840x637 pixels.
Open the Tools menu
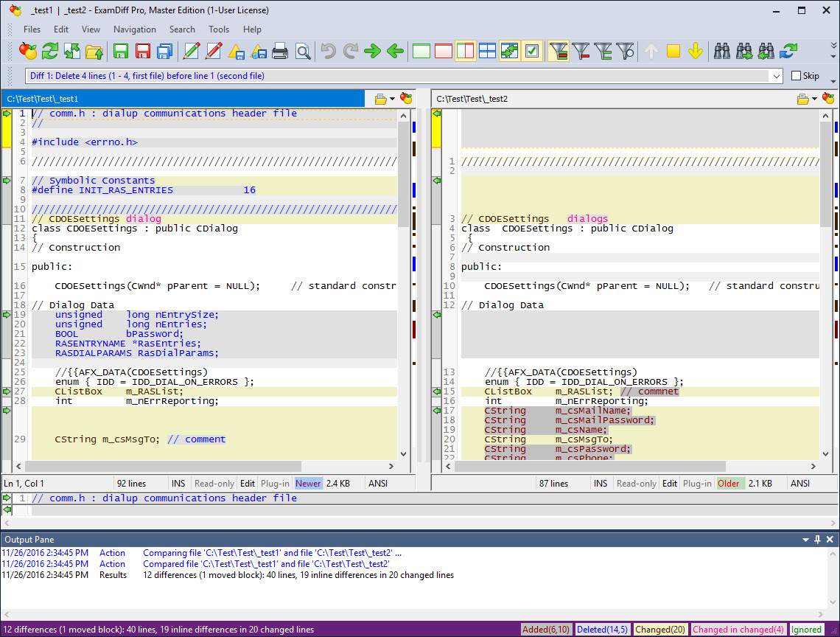[219, 29]
